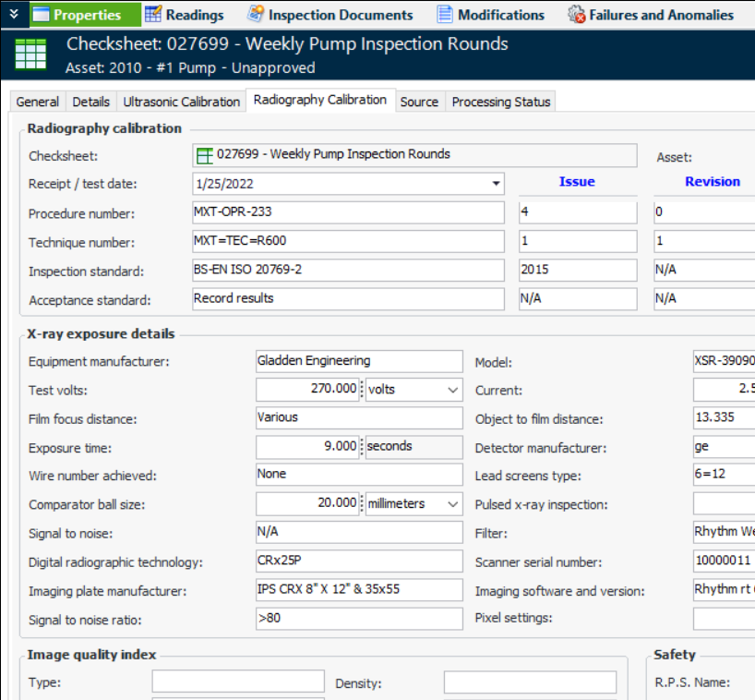This screenshot has width=755, height=700.
Task: Click the Procedure number input field
Action: coord(348,212)
